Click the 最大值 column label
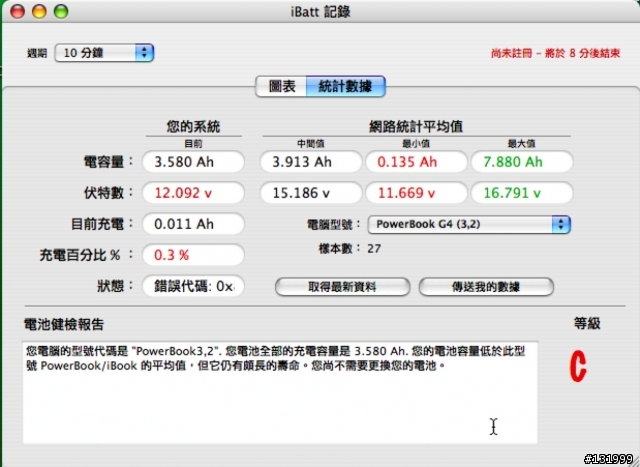Screen dimensions: 640x467 [x=521, y=143]
